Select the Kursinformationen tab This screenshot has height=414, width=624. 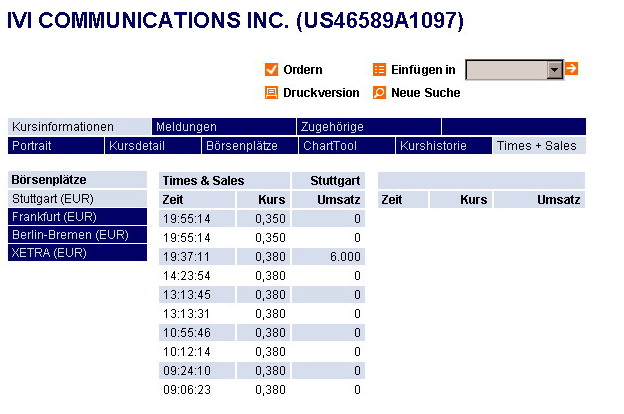(62, 127)
